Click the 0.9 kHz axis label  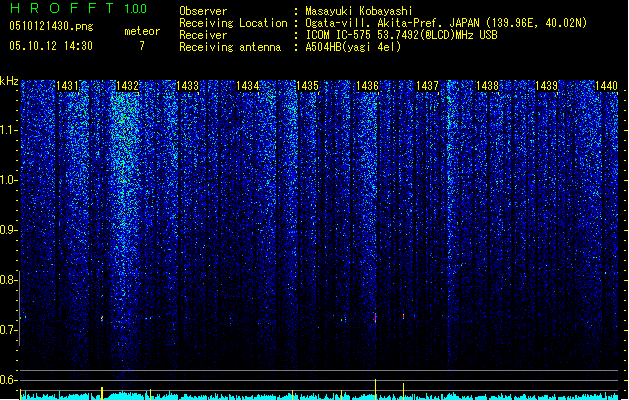(9, 230)
